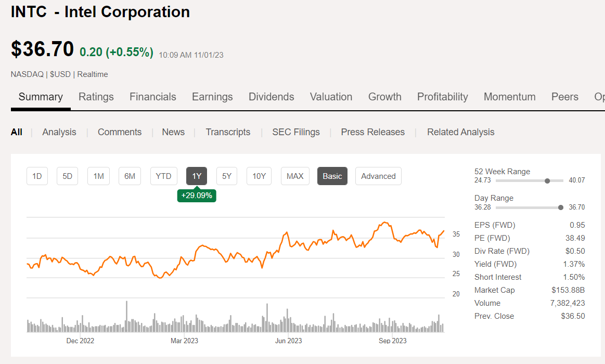This screenshot has height=364, width=605.
Task: Open the Financials tab
Action: pyautogui.click(x=153, y=97)
